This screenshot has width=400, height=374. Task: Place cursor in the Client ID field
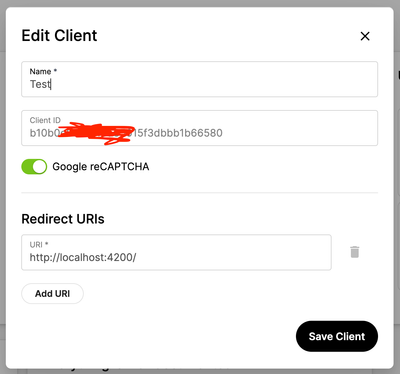tap(199, 128)
